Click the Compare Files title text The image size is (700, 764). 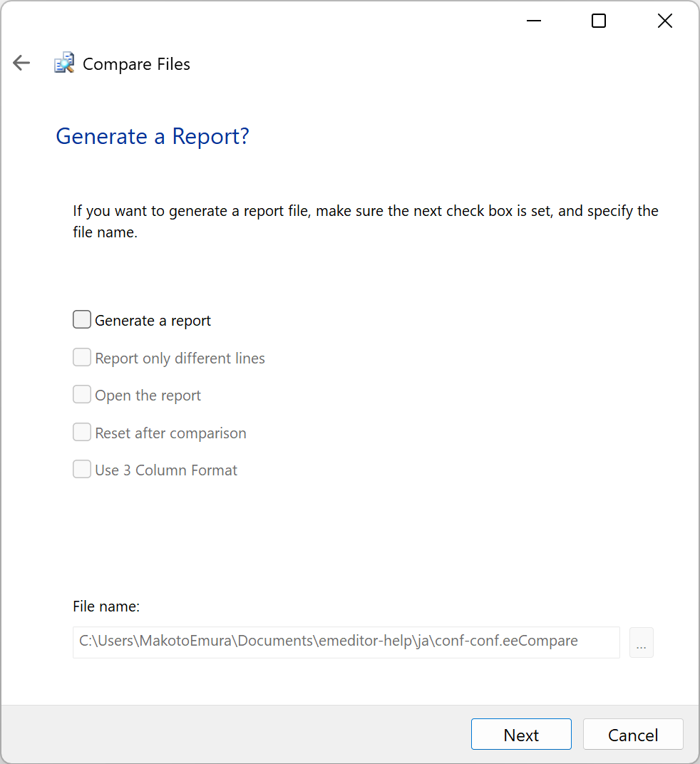tap(136, 64)
